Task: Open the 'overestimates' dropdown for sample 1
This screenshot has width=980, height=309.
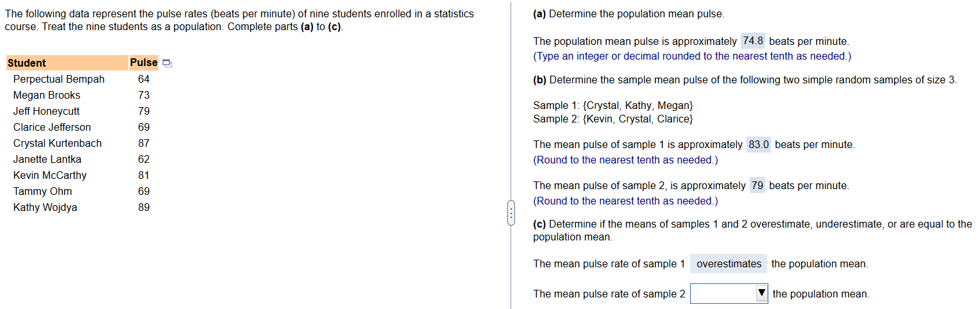Action: [729, 263]
